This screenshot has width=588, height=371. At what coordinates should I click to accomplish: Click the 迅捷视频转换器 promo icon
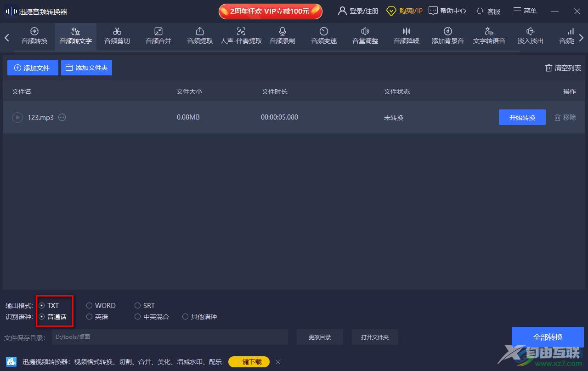tap(11, 362)
